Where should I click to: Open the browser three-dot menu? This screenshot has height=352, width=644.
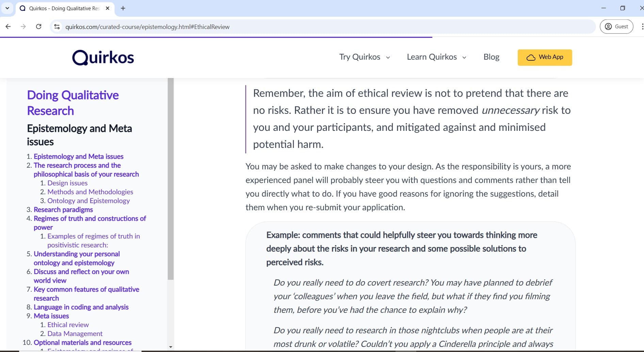coord(642,27)
